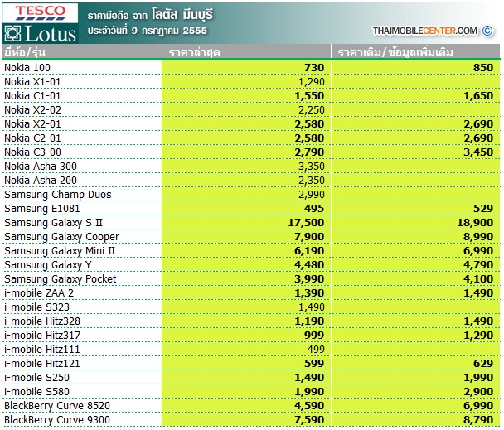The height and width of the screenshot is (430, 504).
Task: Click Samsung Champ Duos price 2,990
Action: (312, 195)
